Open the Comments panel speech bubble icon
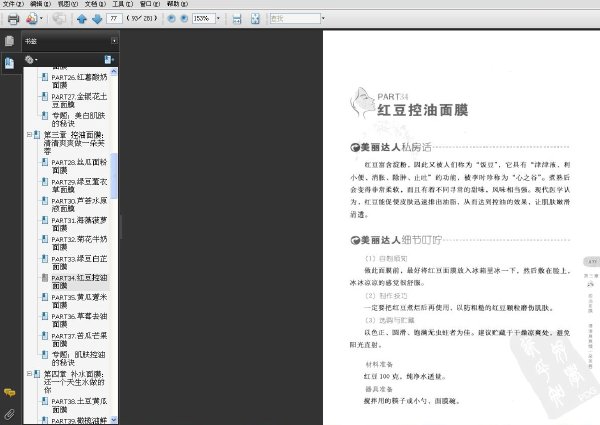 (10, 392)
